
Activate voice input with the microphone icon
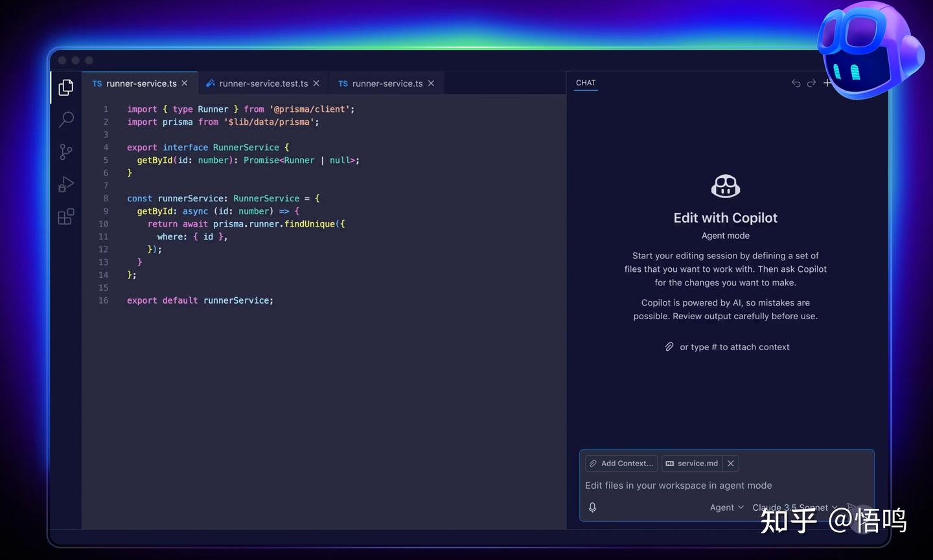click(592, 507)
